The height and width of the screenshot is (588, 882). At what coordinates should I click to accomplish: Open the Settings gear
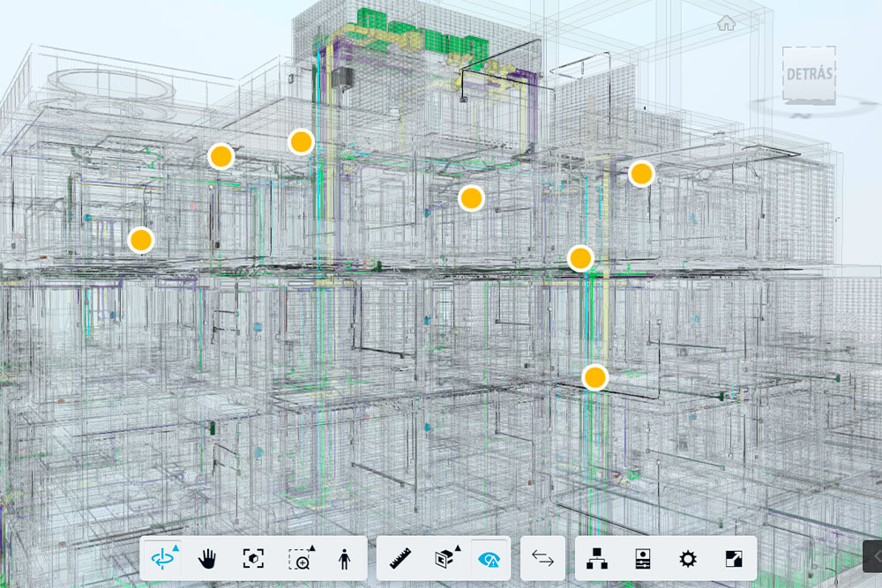pos(688,559)
